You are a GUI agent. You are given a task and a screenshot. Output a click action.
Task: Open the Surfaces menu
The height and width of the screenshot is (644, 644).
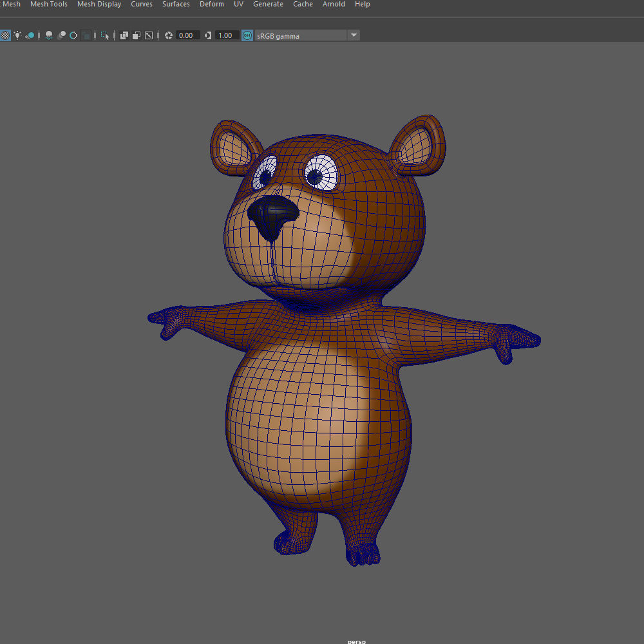point(176,4)
